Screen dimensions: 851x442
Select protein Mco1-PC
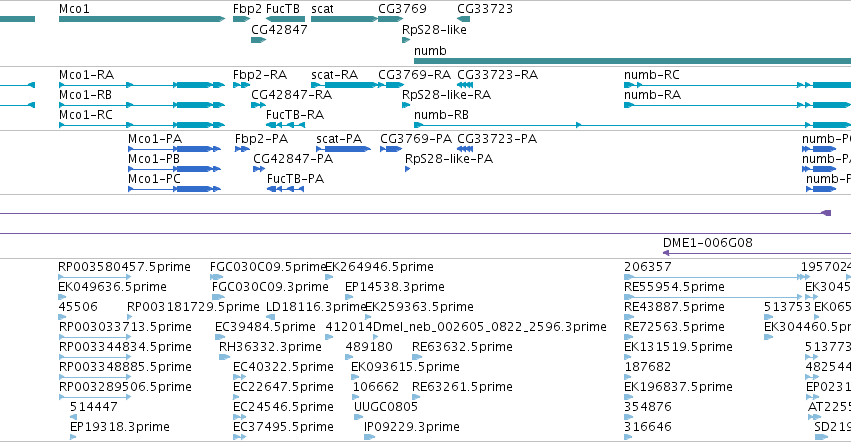point(174,189)
